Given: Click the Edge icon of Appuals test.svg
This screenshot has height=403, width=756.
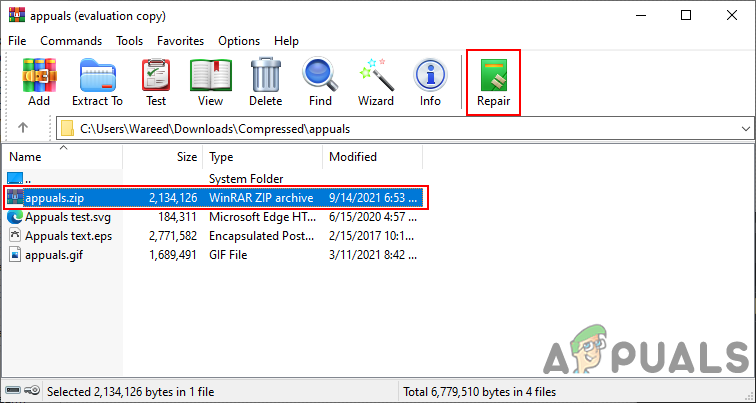Looking at the screenshot, I should [15, 217].
